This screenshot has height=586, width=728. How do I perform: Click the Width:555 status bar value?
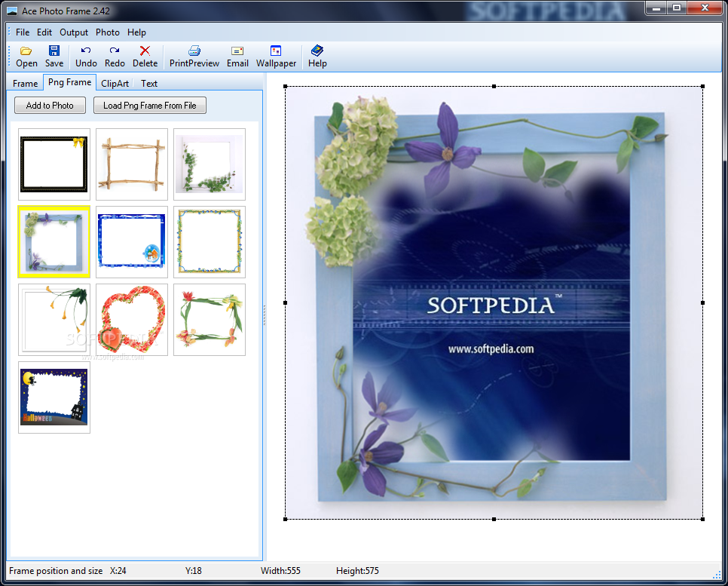(x=280, y=571)
